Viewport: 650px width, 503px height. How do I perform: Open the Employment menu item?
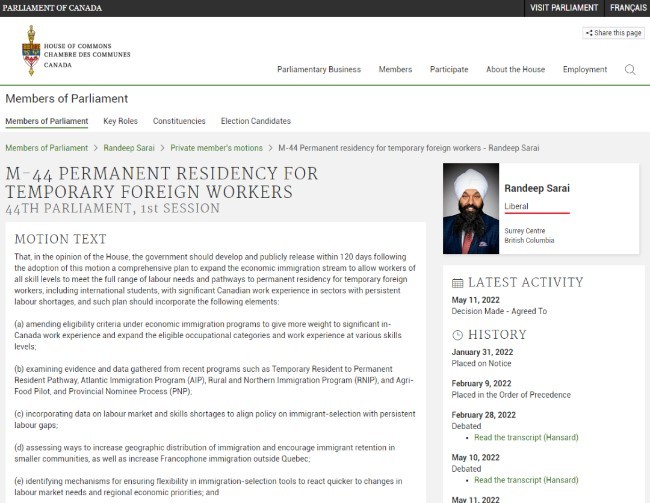click(584, 69)
